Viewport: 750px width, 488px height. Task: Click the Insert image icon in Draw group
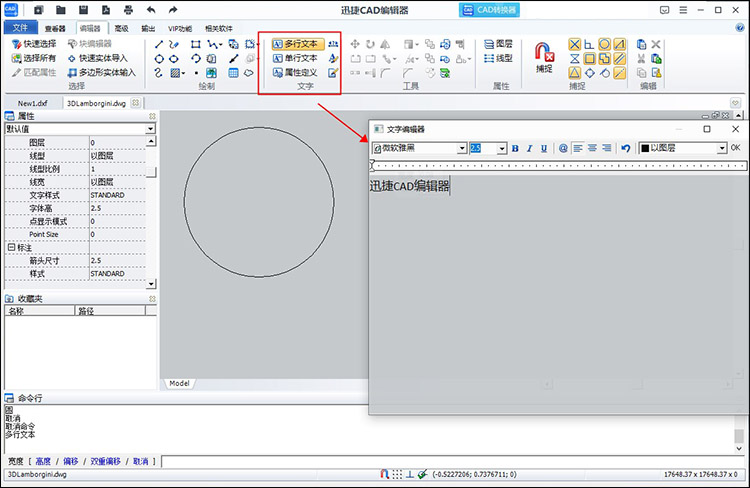pos(211,73)
